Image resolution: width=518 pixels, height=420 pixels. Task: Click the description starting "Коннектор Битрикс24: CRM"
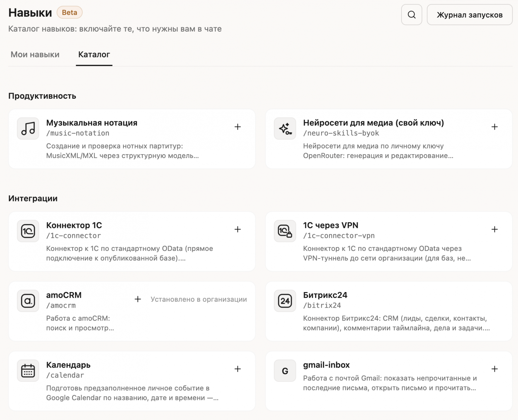click(396, 323)
